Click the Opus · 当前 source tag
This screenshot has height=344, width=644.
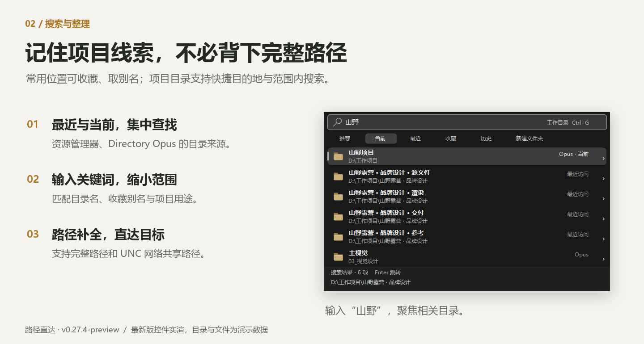tap(574, 154)
